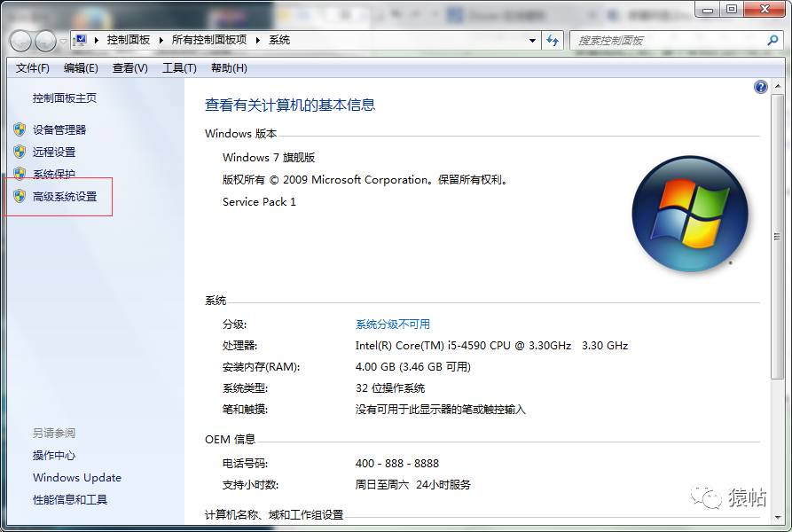Screen dimensions: 792x532
Task: Click the OEM 信息 section heading
Action: [x=230, y=440]
